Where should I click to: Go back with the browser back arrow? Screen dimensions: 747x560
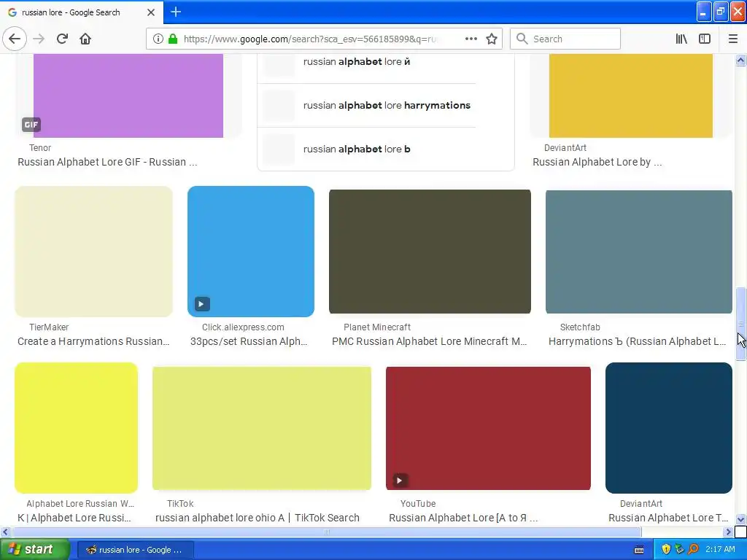click(15, 39)
